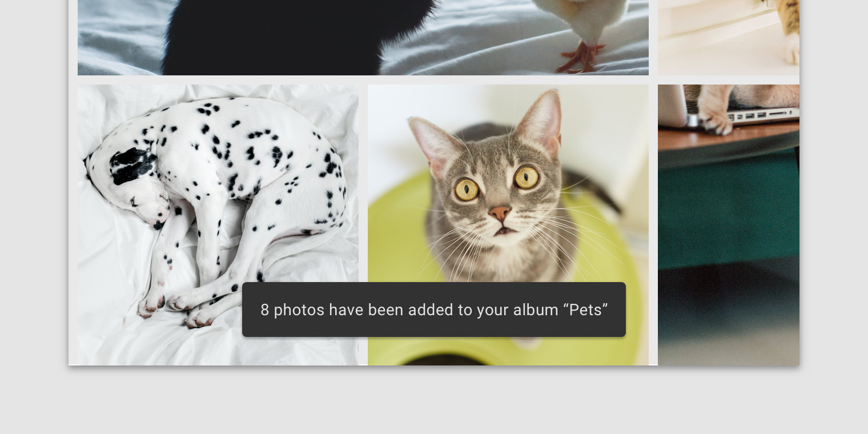This screenshot has height=434, width=868.
Task: Click the gray cat's pink nose
Action: click(x=500, y=214)
